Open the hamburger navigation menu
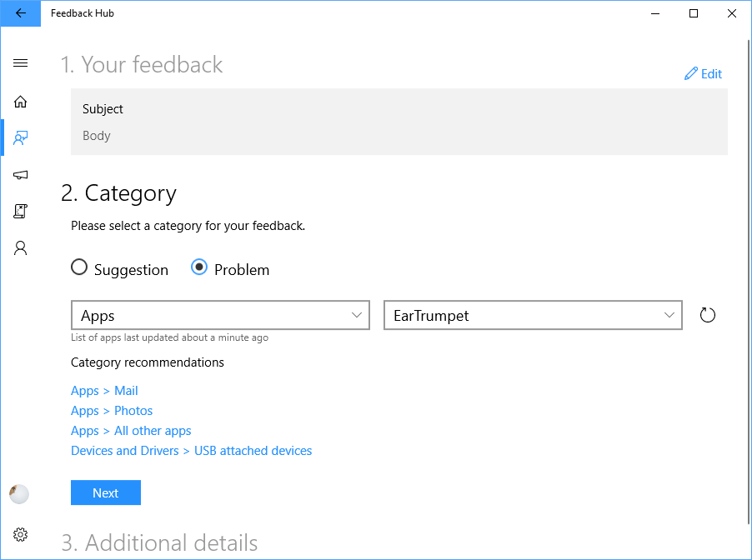This screenshot has width=752, height=560. [20, 62]
